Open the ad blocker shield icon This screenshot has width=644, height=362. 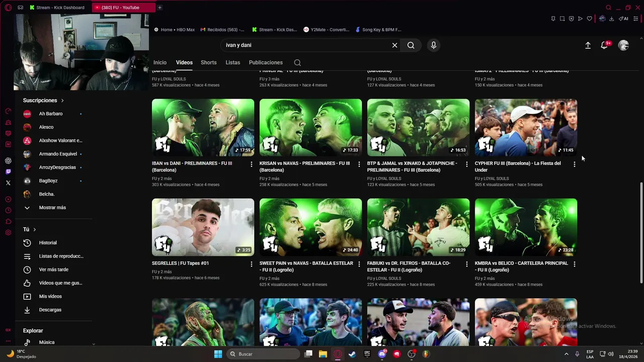click(x=571, y=19)
